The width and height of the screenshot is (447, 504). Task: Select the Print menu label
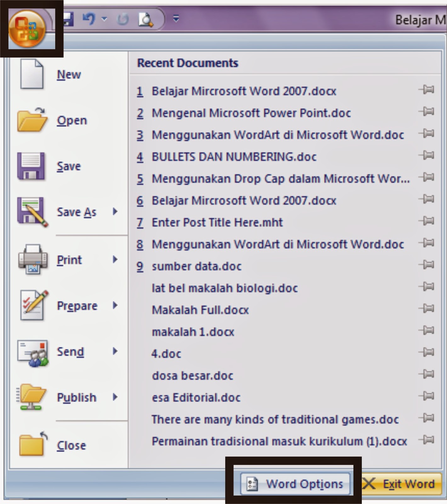tap(69, 260)
